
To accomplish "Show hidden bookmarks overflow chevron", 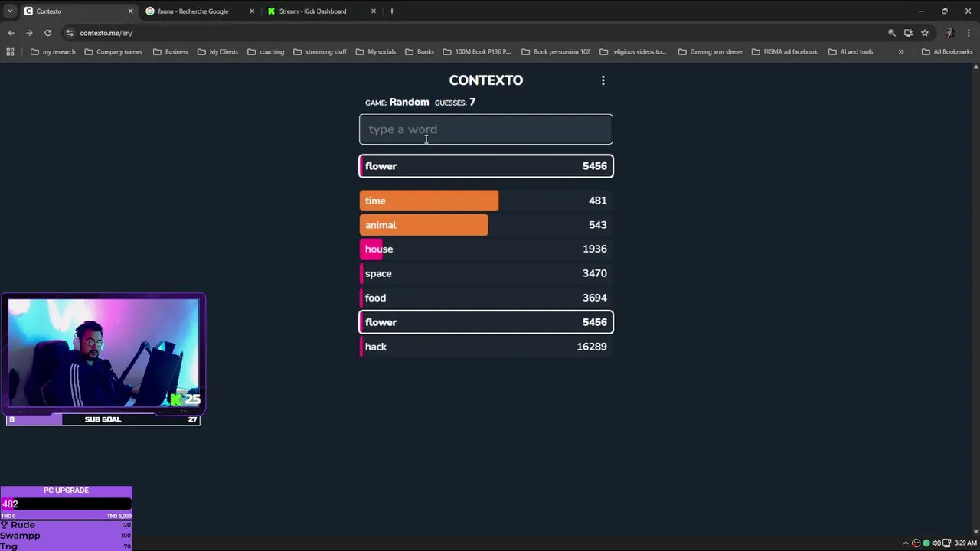I will pos(901,52).
